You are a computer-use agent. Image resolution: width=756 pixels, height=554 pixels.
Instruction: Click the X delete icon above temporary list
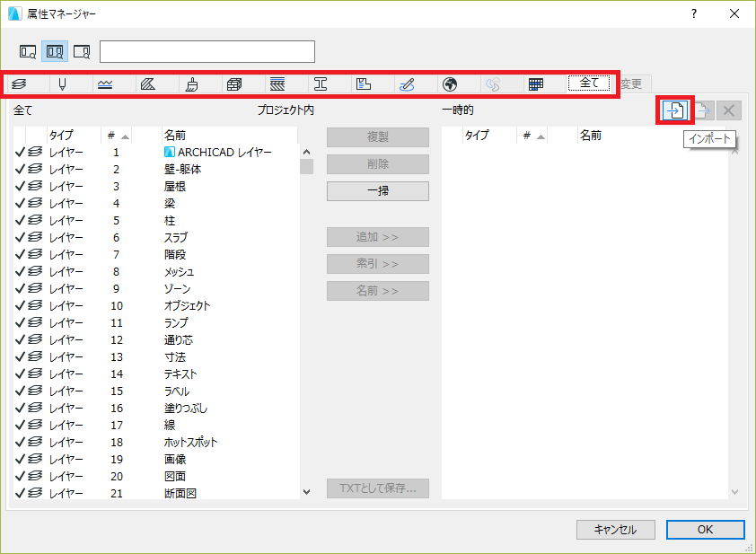[728, 110]
